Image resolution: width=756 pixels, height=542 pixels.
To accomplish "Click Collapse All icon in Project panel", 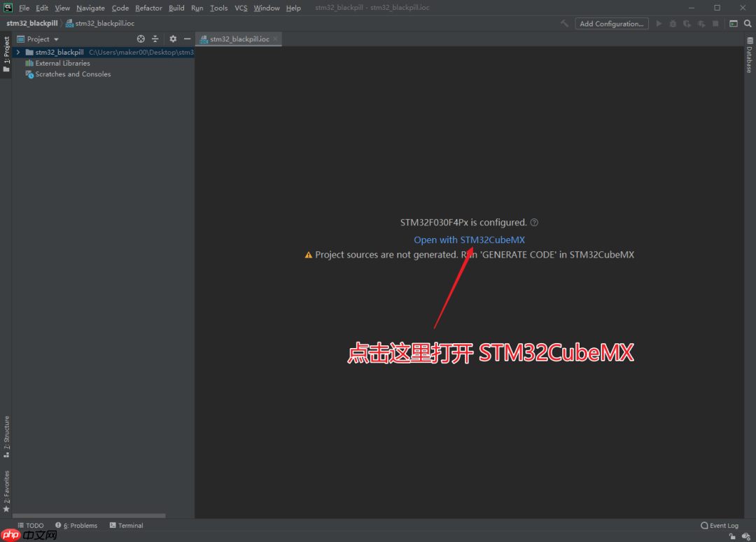I will (155, 39).
